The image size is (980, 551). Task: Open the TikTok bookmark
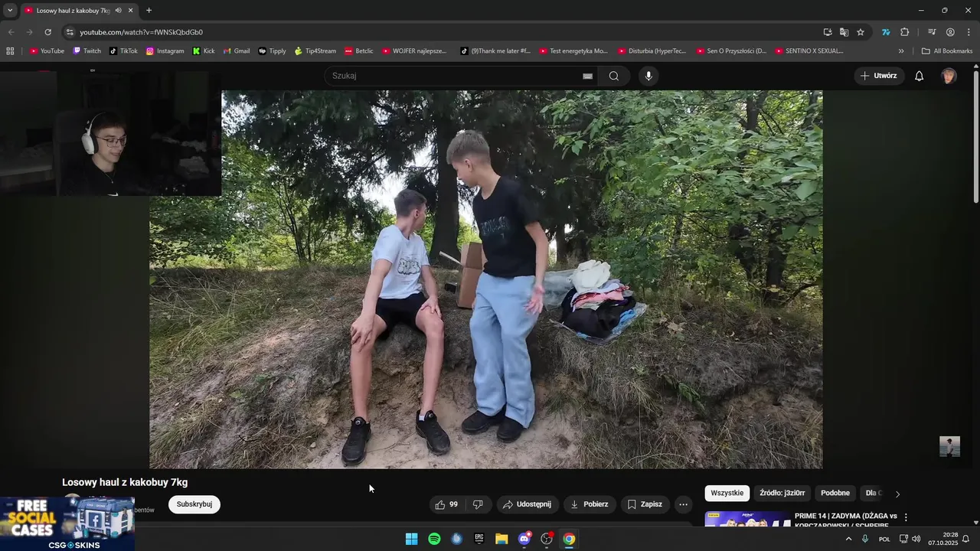point(123,51)
